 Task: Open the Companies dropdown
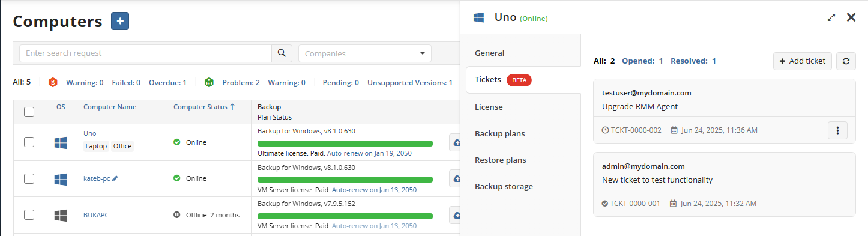365,53
